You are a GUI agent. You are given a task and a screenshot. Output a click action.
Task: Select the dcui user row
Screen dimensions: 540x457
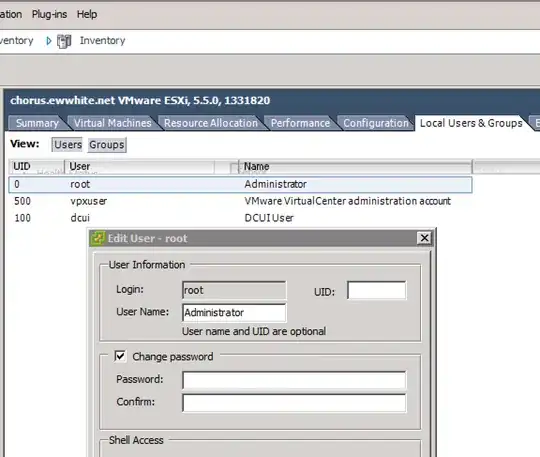(x=240, y=218)
